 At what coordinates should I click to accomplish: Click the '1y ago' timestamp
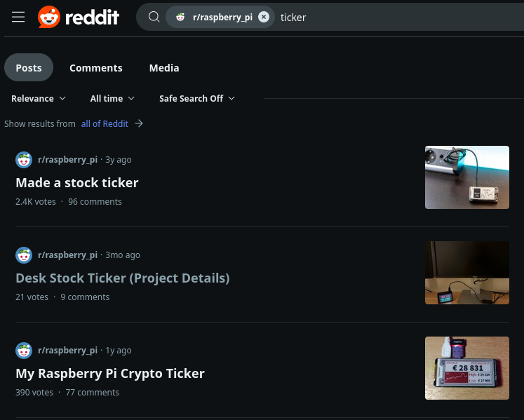click(119, 351)
